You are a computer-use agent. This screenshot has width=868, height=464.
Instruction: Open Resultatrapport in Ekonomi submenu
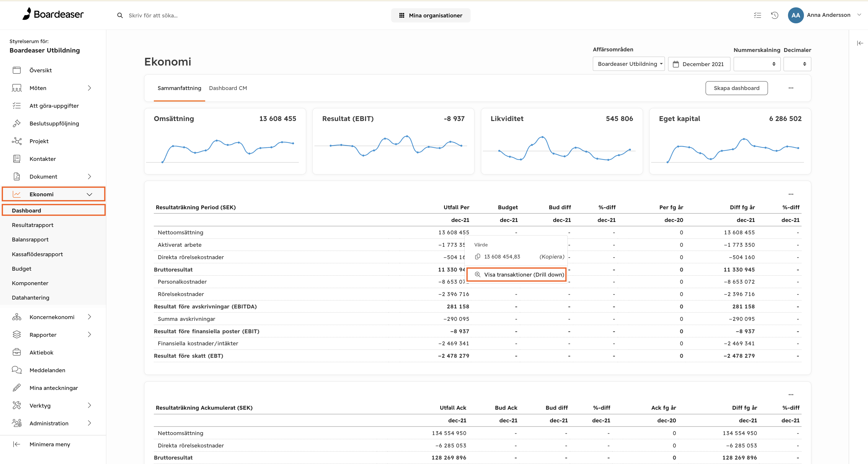point(33,225)
